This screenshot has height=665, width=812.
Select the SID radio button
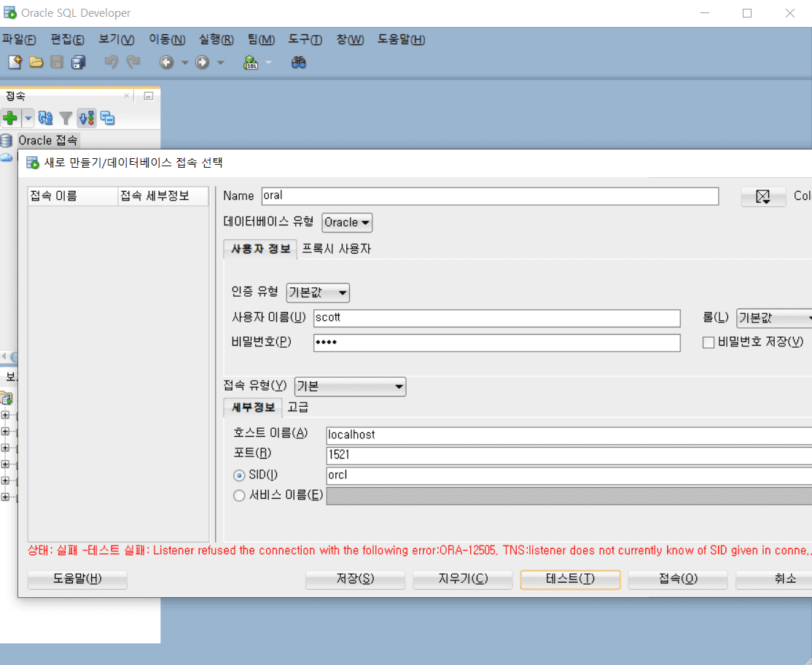coord(239,475)
